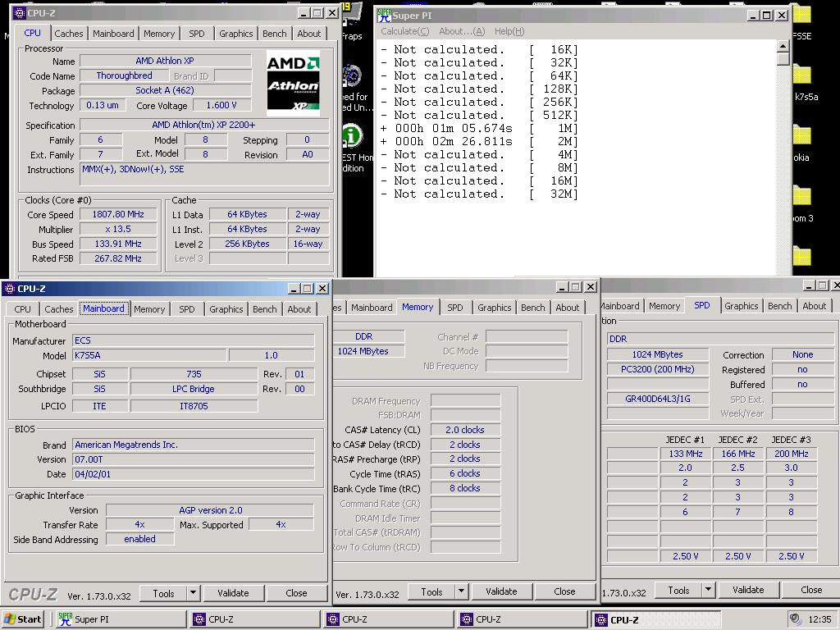Click the LPCIO IT8705 value
Image resolution: width=840 pixels, height=630 pixels.
[194, 406]
